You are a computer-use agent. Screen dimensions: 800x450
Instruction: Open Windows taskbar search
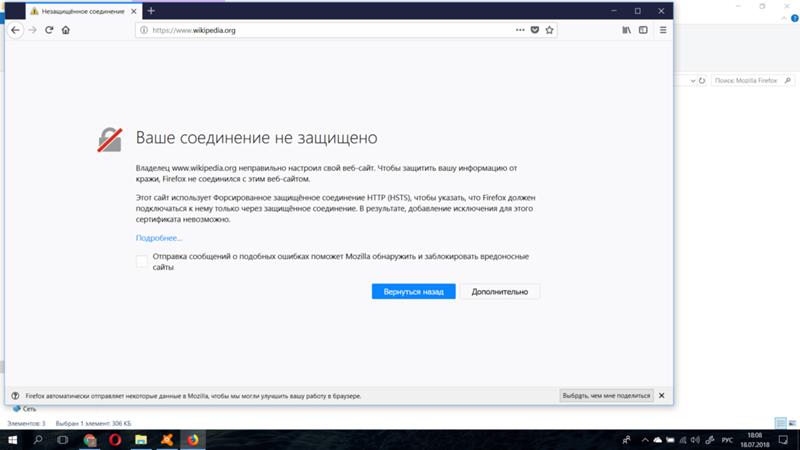[x=38, y=440]
